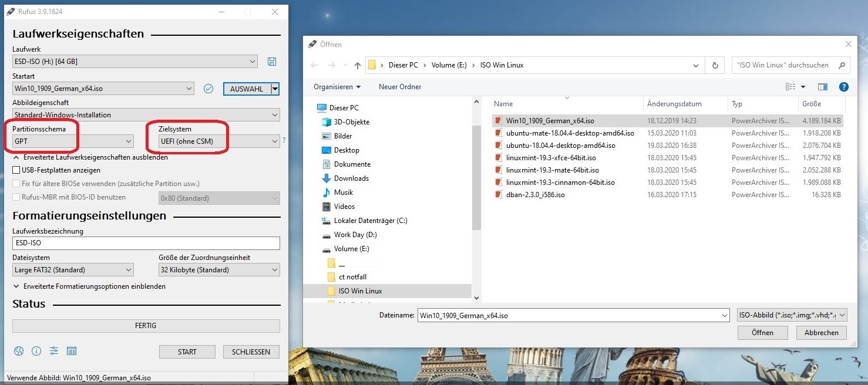The image size is (868, 385).
Task: Click the help question mark next to Zielsystem
Action: point(284,140)
